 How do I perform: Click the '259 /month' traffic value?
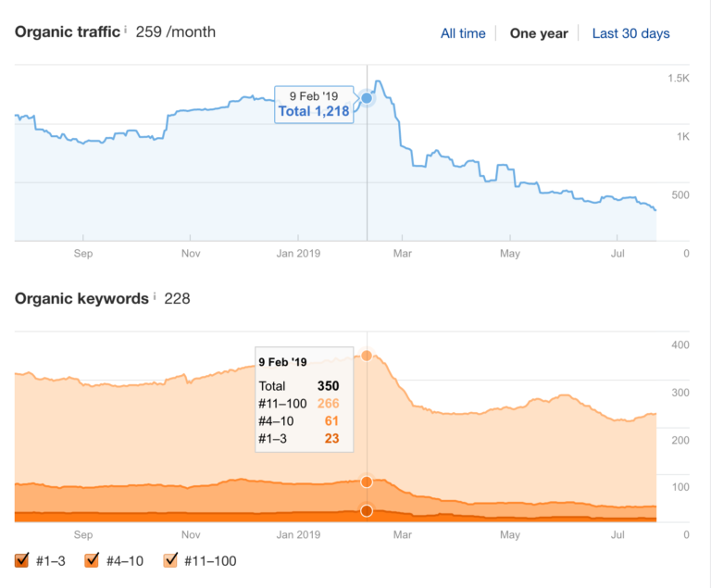pos(176,31)
